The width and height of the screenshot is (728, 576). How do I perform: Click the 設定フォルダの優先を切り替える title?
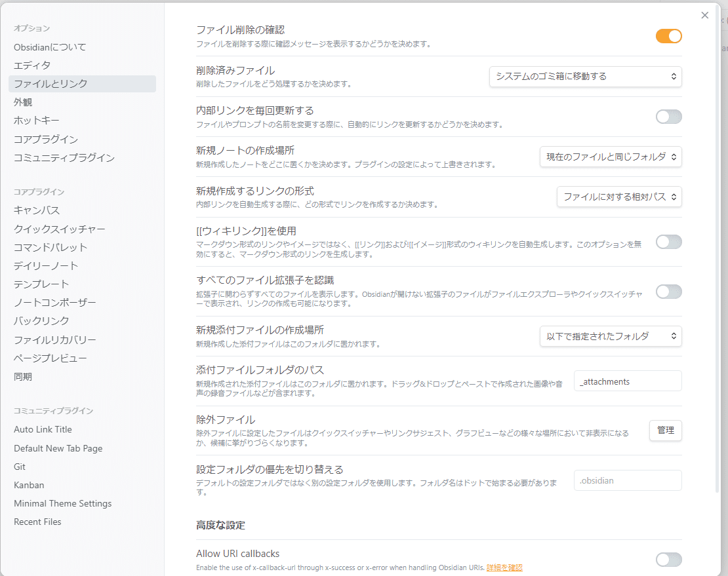tap(270, 469)
